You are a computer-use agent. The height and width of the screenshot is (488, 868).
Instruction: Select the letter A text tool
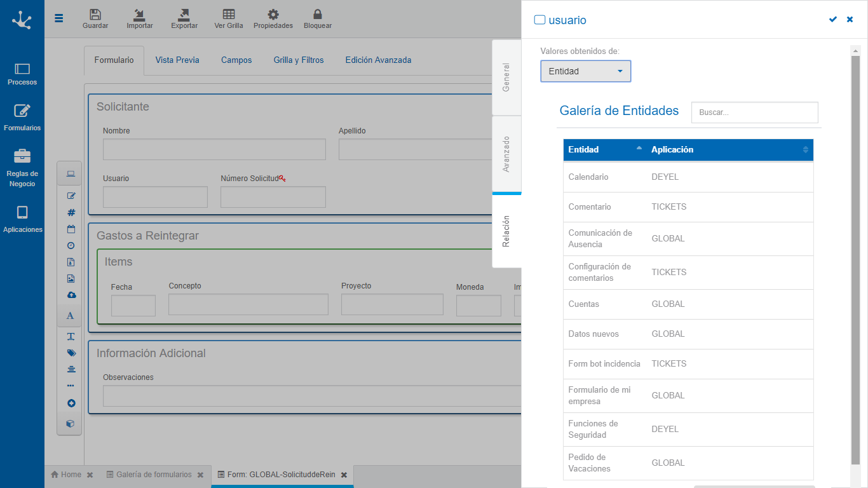[x=71, y=315]
